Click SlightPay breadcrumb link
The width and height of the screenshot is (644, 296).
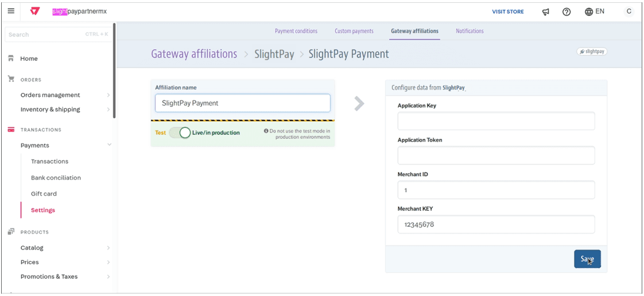point(274,54)
